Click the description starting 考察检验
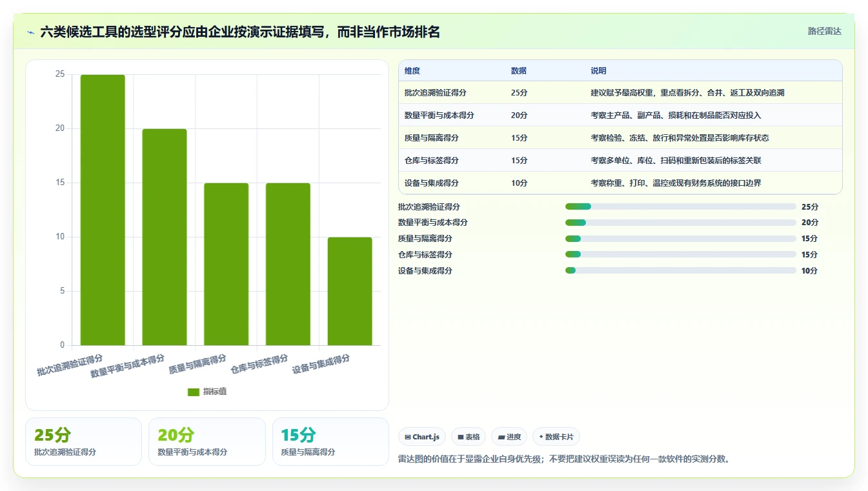 tap(680, 138)
